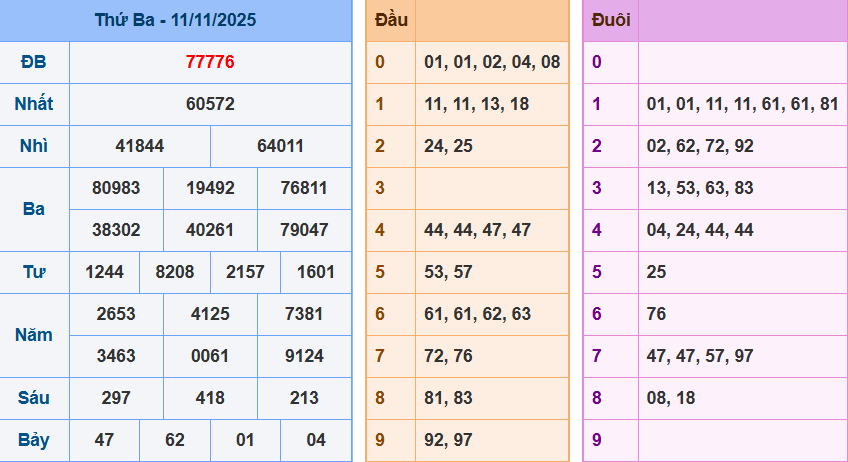Select second prize number 64011
The width and height of the screenshot is (848, 462).
tap(281, 146)
